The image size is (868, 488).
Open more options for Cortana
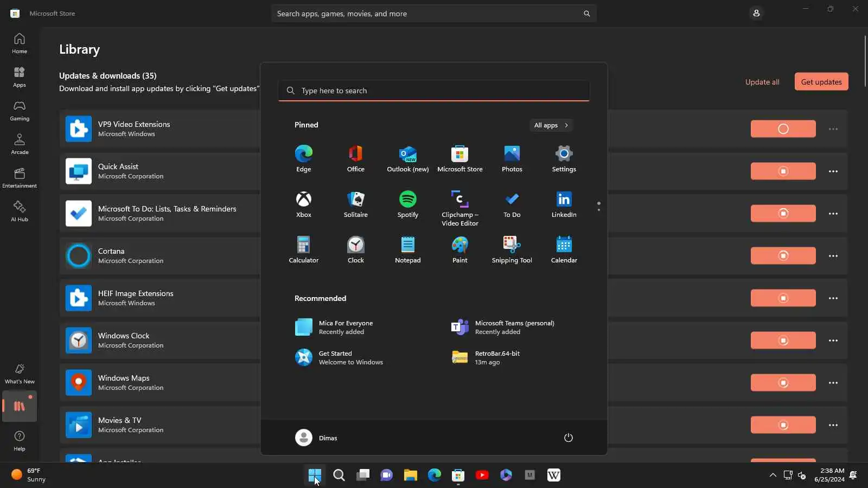(833, 256)
